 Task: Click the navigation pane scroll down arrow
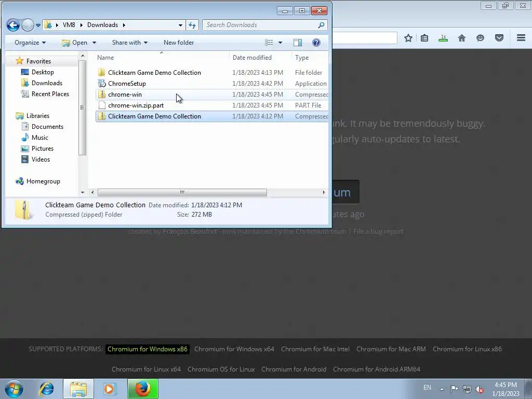click(83, 192)
